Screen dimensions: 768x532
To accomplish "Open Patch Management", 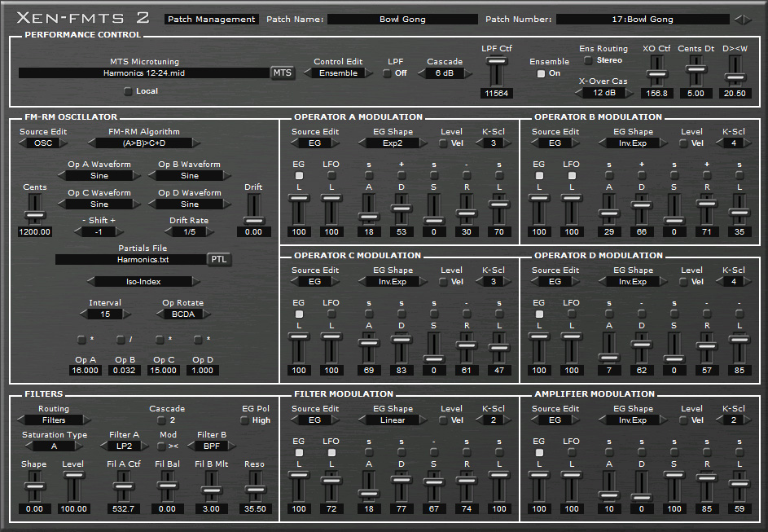I will [x=212, y=19].
